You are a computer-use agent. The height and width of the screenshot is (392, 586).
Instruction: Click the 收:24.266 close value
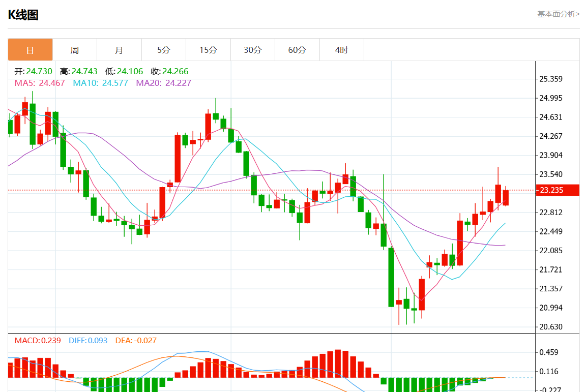pyautogui.click(x=170, y=71)
